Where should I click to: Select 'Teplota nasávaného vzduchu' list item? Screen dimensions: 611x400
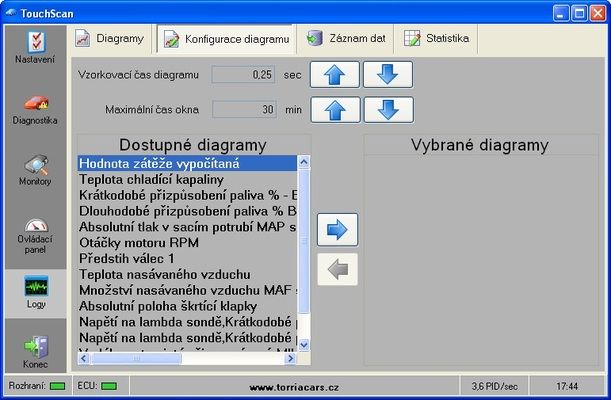187,275
